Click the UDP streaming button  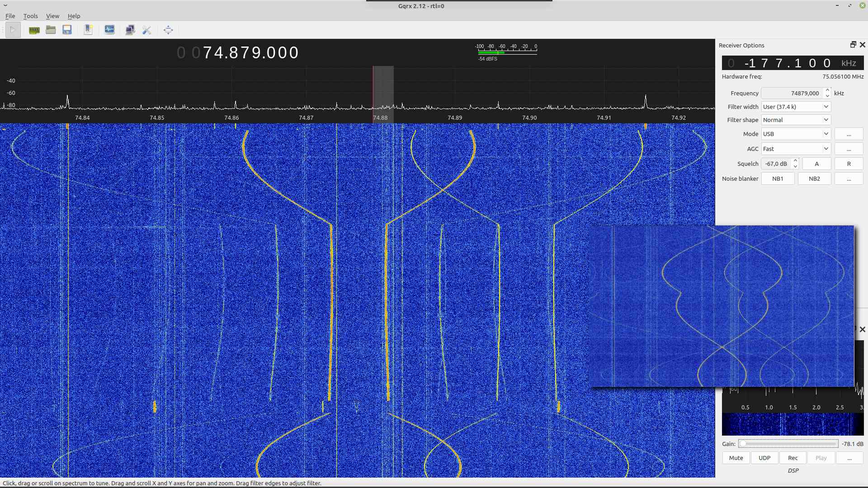tap(764, 458)
